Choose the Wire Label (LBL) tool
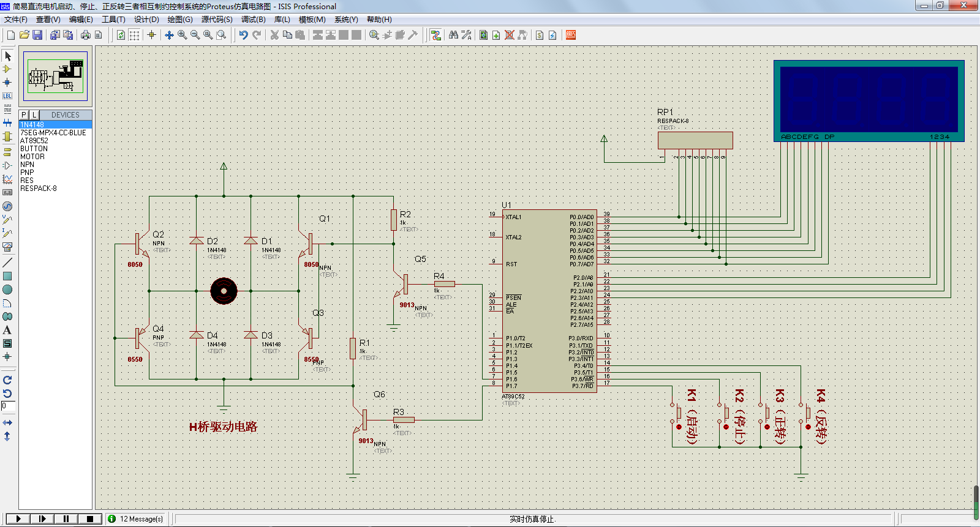Image resolution: width=980 pixels, height=527 pixels. click(x=7, y=95)
